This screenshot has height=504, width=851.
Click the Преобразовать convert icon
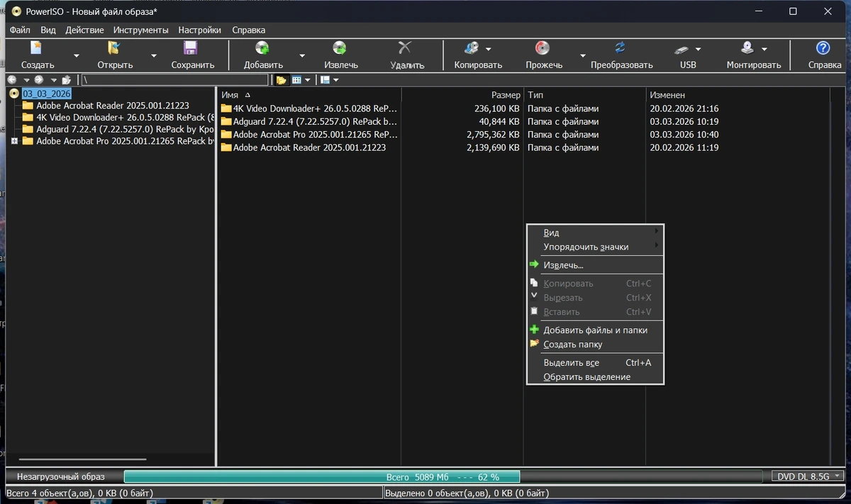[x=621, y=48]
